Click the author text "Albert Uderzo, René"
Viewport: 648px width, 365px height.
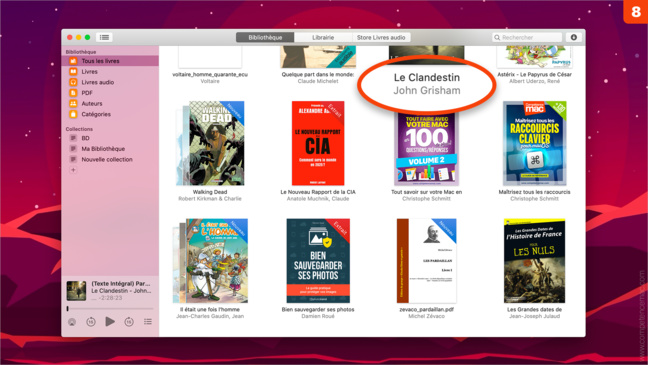[x=534, y=81]
